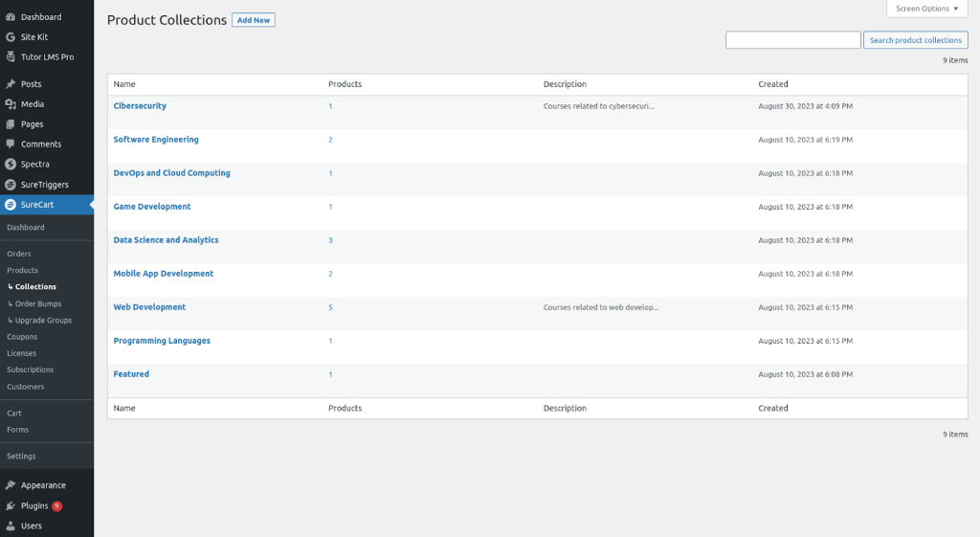Go to Subscriptions in SureCart menu

pyautogui.click(x=31, y=369)
